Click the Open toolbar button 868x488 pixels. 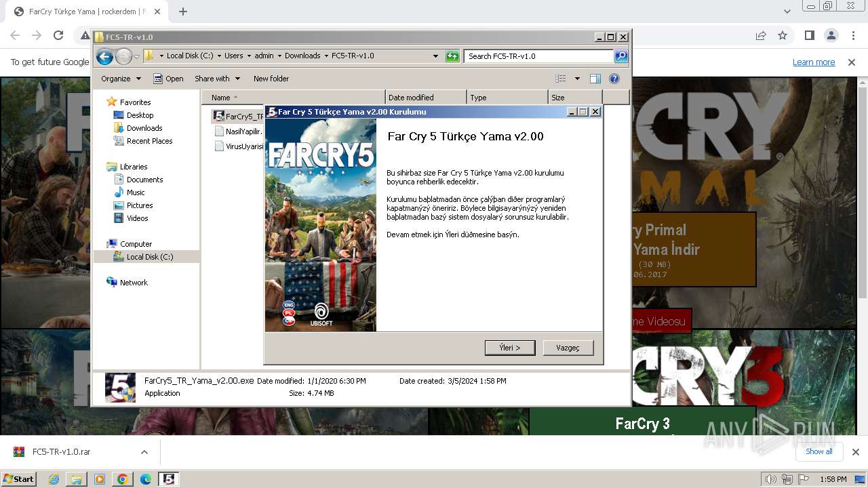point(168,79)
